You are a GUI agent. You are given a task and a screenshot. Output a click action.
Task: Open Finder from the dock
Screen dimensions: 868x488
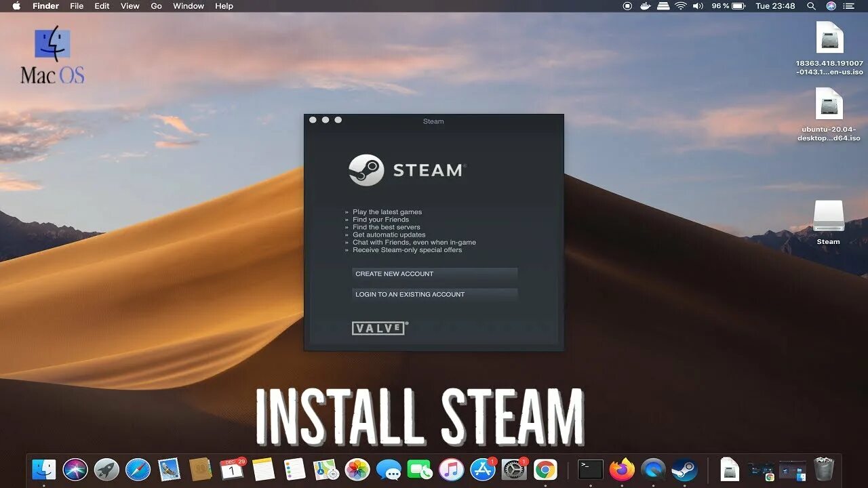pyautogui.click(x=44, y=469)
